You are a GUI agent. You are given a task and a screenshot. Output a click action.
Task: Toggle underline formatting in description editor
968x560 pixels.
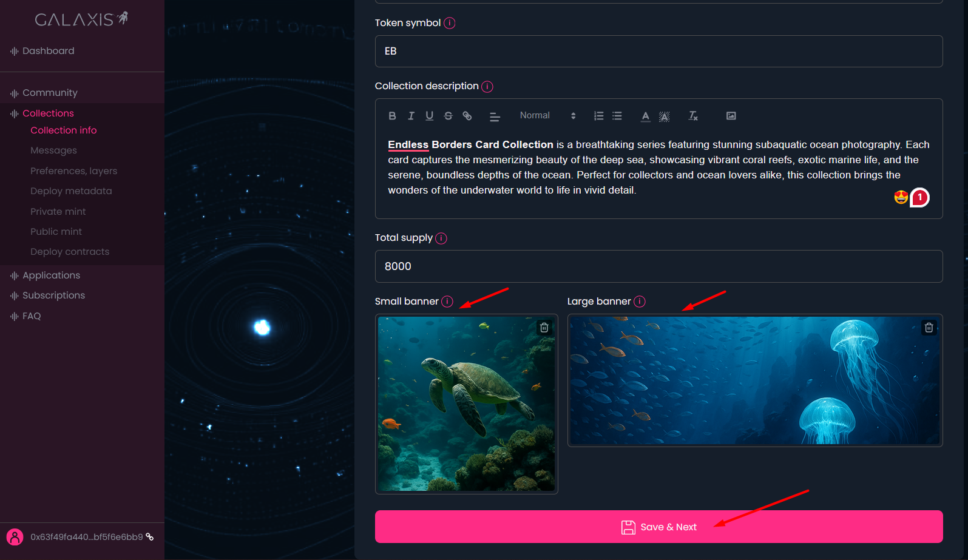(430, 116)
